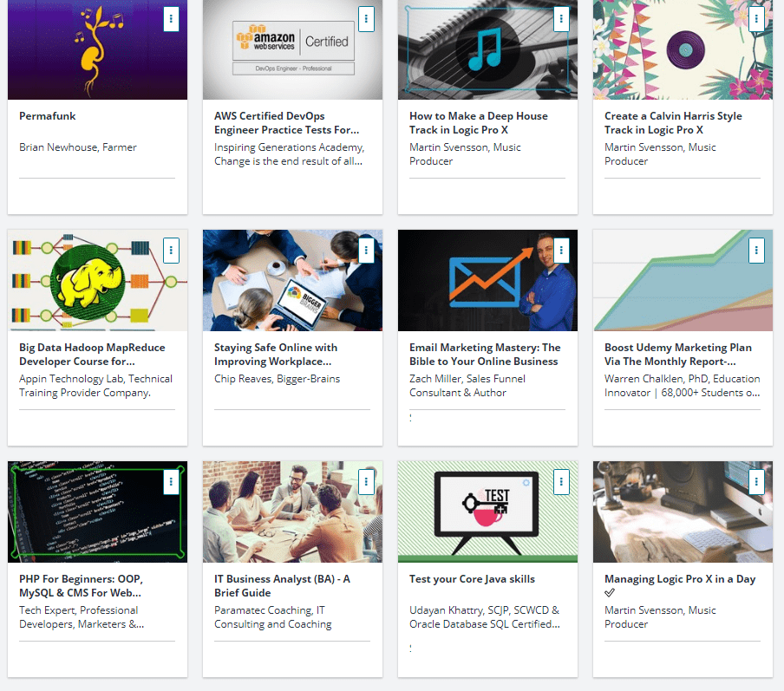The height and width of the screenshot is (691, 784).
Task: Open the kebab menu on PHP For Beginners card
Action: pyautogui.click(x=171, y=481)
